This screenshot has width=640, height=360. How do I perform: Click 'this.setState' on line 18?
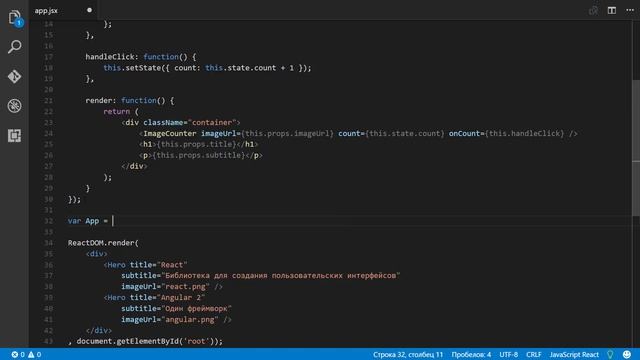(132, 68)
